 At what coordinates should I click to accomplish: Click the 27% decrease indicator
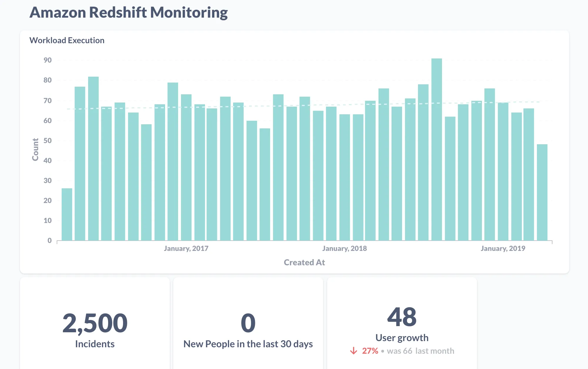[370, 351]
